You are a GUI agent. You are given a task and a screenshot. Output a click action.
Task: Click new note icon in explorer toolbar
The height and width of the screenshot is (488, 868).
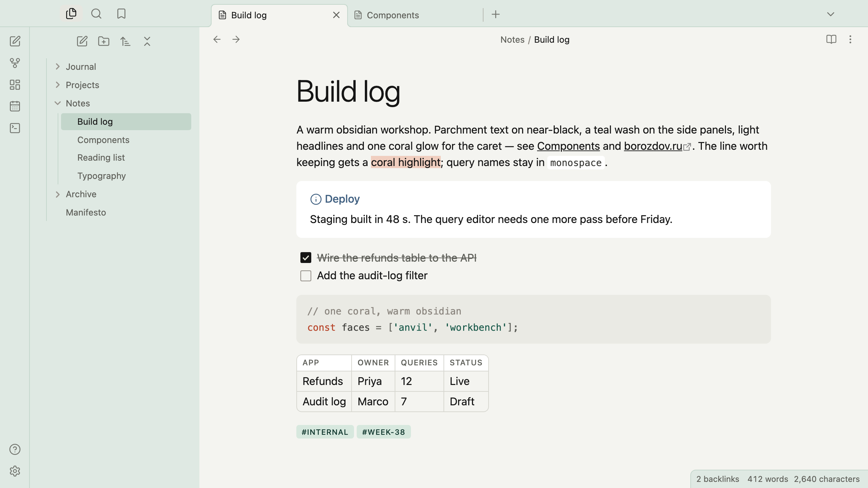point(82,41)
